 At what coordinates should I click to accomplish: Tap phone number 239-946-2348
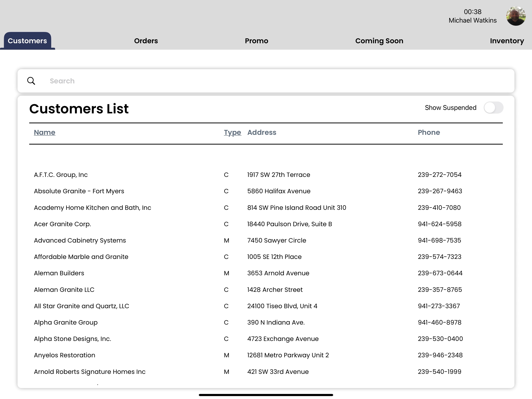440,355
